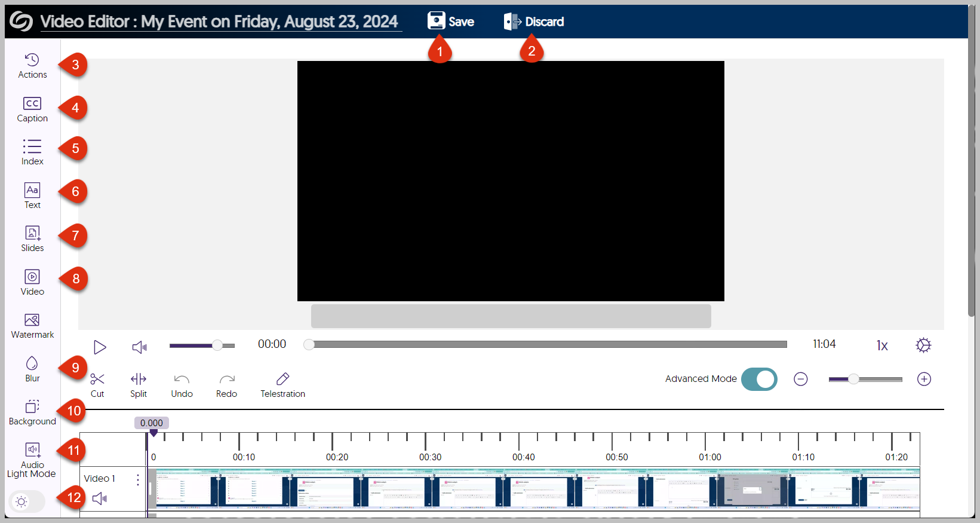Click the timeline ruler at 01:00
Image resolution: width=980 pixels, height=523 pixels.
point(709,457)
